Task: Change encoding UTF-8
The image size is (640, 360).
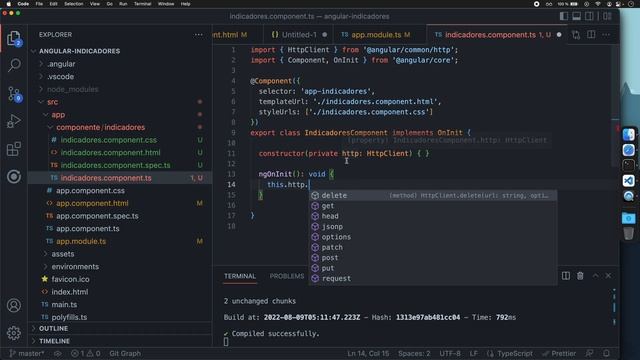Action: (x=450, y=353)
